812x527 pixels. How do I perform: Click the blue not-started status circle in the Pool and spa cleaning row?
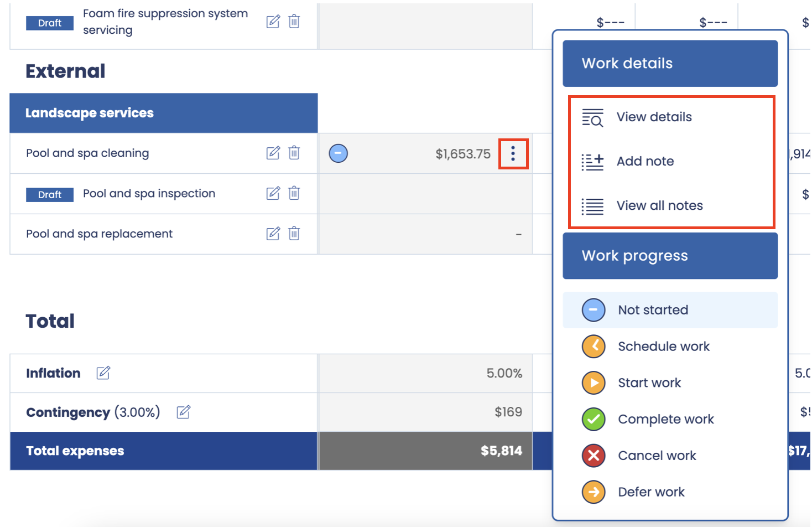pos(339,153)
